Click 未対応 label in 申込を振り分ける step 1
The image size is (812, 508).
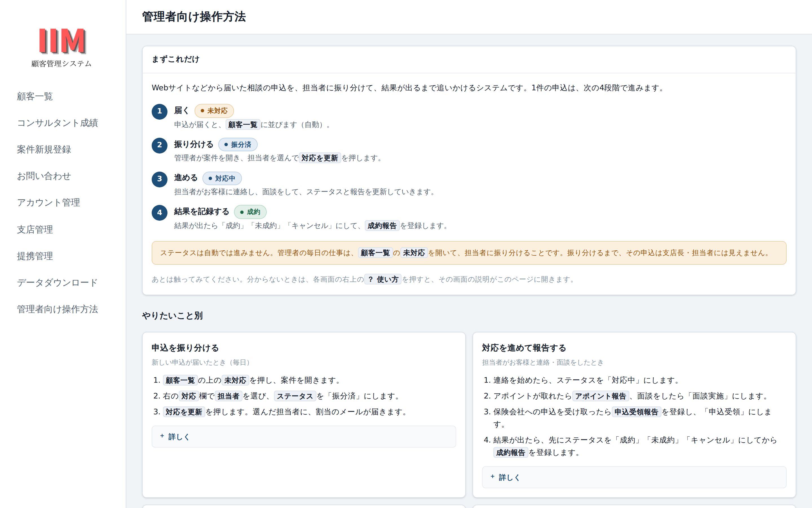235,380
